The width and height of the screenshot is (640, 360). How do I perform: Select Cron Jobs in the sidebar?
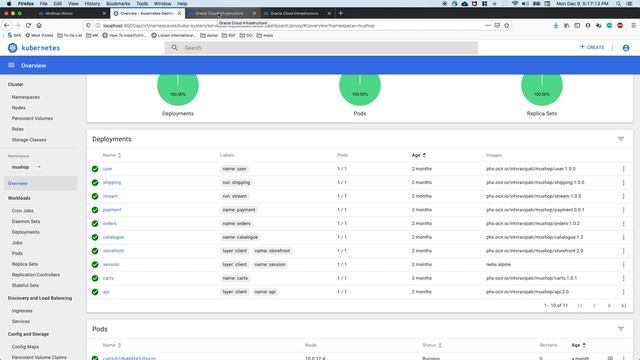pos(22,211)
